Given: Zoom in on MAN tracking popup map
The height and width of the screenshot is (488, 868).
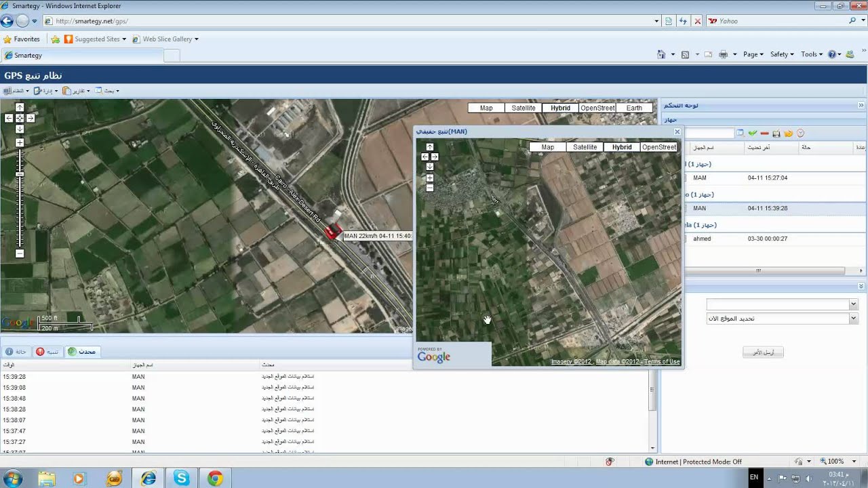Looking at the screenshot, I should point(429,178).
